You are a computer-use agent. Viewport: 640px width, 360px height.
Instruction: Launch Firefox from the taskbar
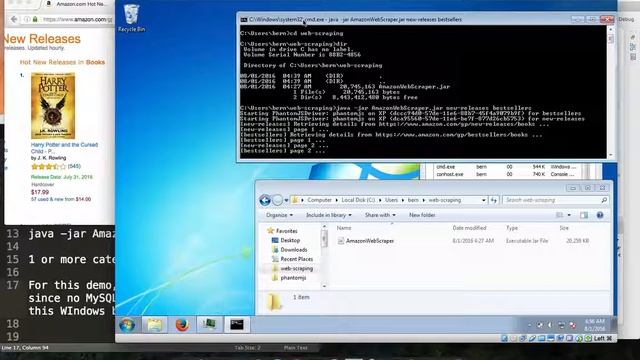(182, 325)
